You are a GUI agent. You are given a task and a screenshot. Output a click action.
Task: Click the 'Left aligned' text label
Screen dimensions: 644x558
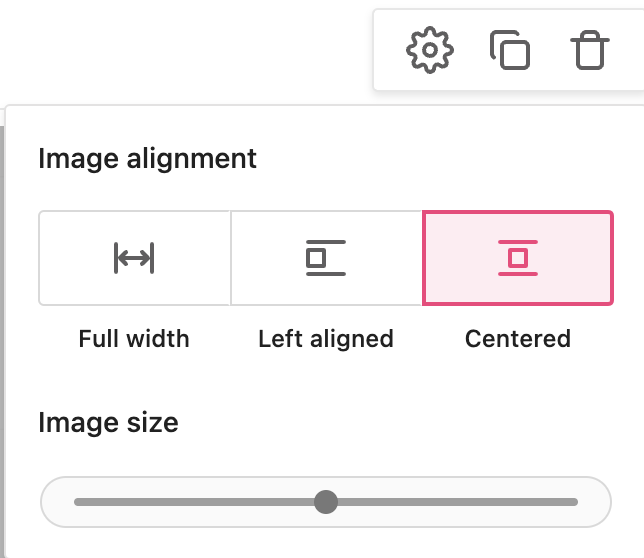(326, 338)
